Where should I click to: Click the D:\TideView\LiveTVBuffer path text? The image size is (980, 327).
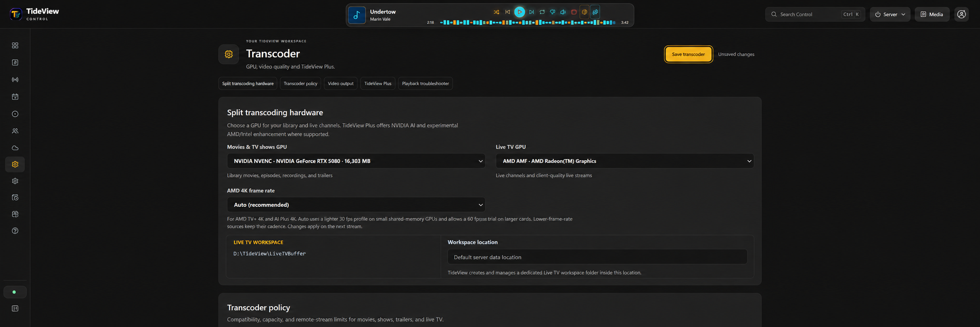pos(269,254)
